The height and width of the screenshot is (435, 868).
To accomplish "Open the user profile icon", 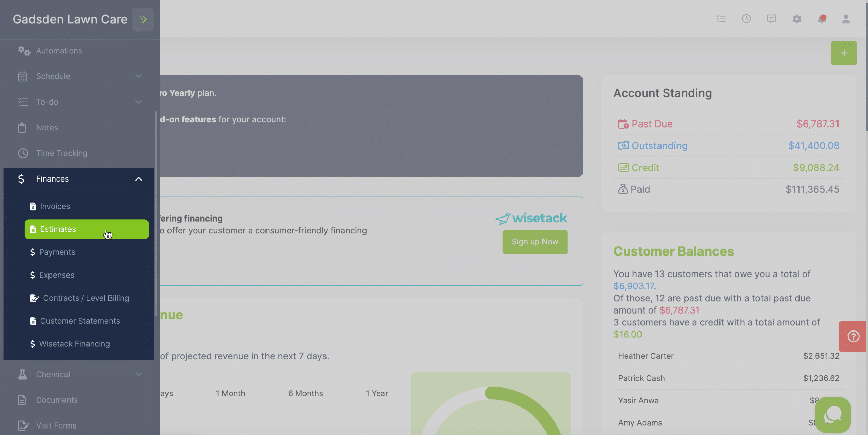I will 846,19.
